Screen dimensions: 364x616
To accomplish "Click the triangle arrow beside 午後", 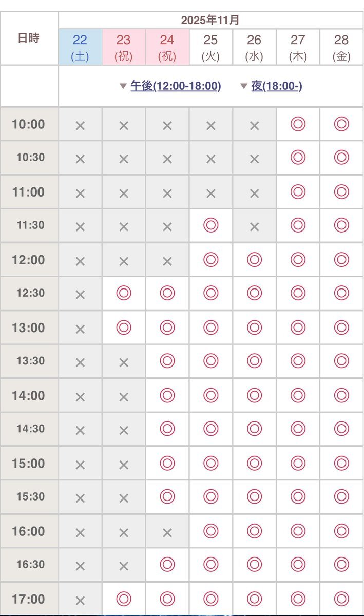I will pos(123,86).
